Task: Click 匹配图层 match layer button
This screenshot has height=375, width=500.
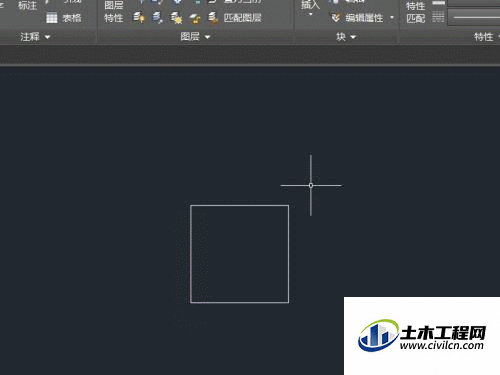Action: click(236, 17)
